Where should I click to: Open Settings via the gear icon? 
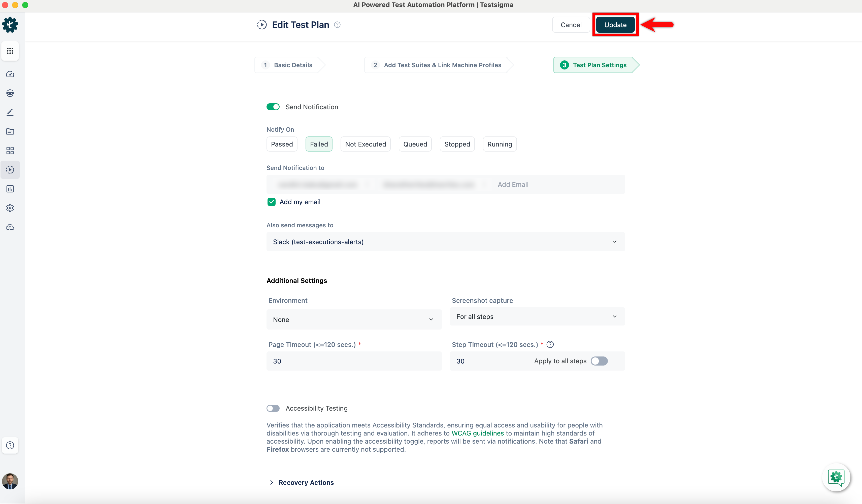(x=10, y=208)
